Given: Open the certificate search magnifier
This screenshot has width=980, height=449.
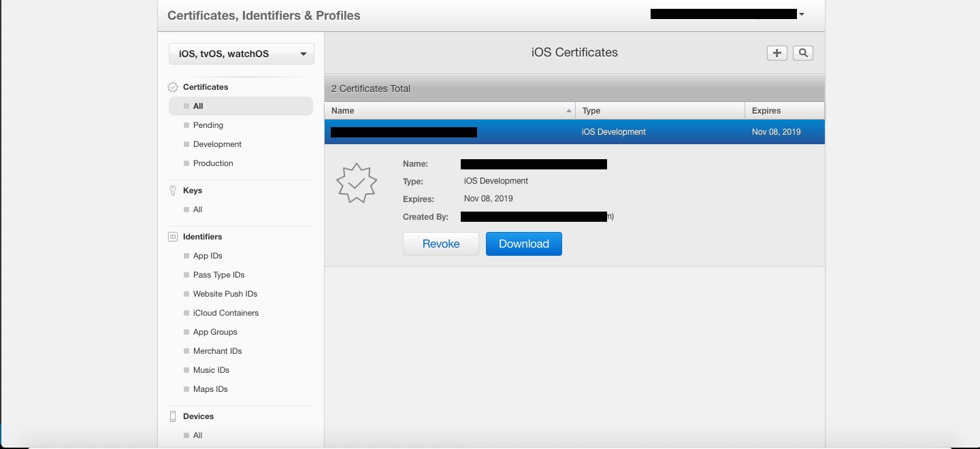Looking at the screenshot, I should [x=803, y=53].
